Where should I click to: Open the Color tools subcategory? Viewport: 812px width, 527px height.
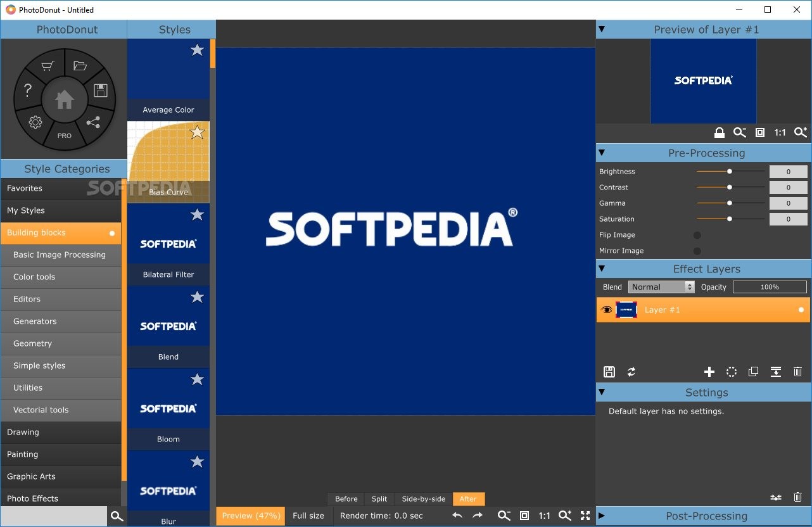coord(61,277)
